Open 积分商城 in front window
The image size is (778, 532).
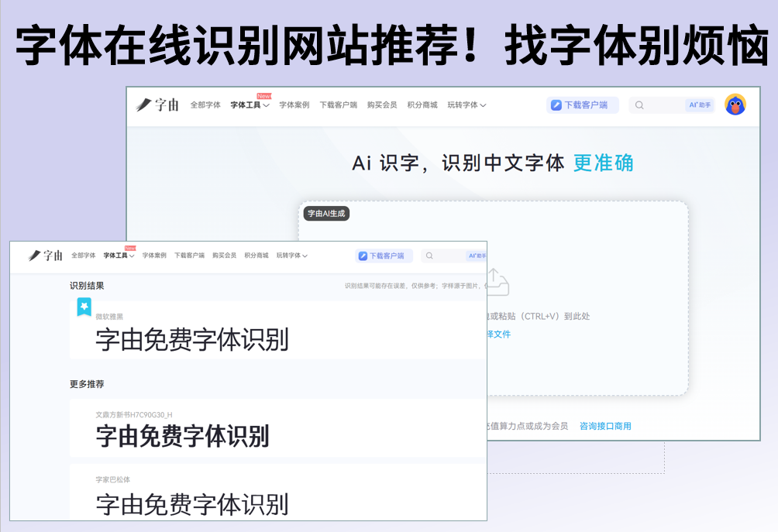click(x=256, y=256)
